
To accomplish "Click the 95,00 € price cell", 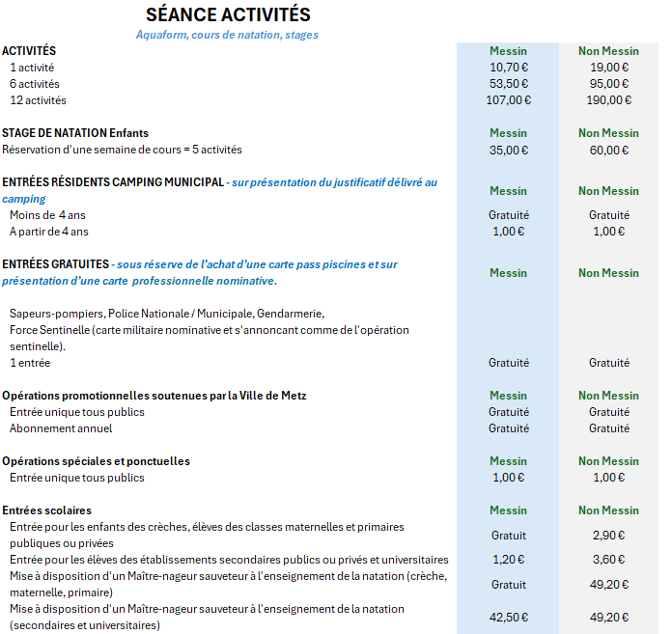I will coord(609,84).
